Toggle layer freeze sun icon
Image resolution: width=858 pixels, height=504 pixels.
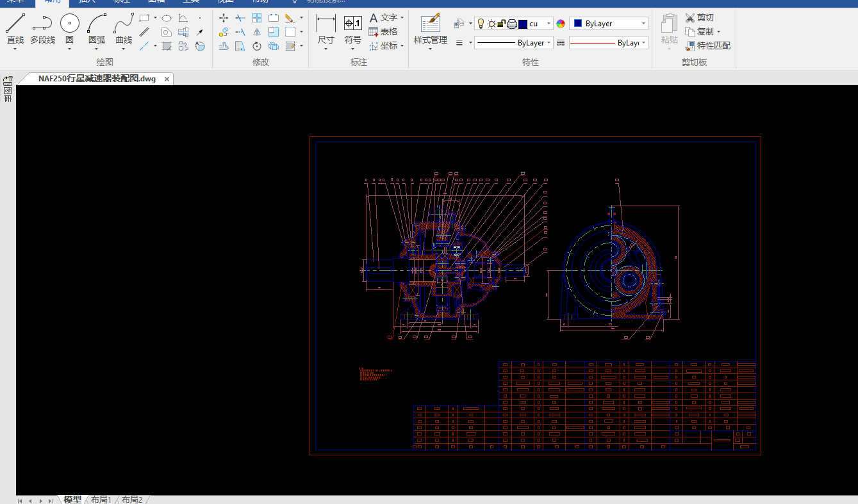pos(491,24)
